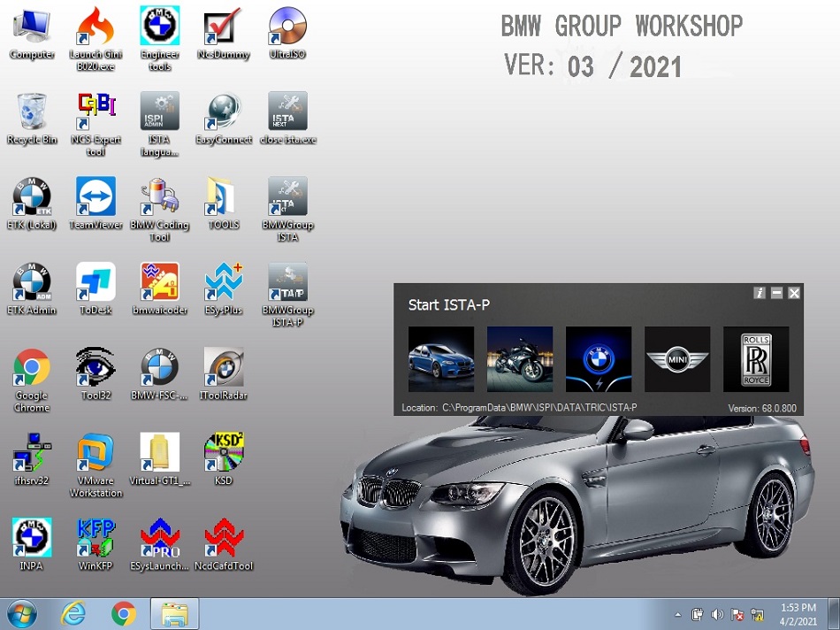Open the taskbar clock showing 1:53 PM
Screen dimensions: 840x630
coord(798,614)
